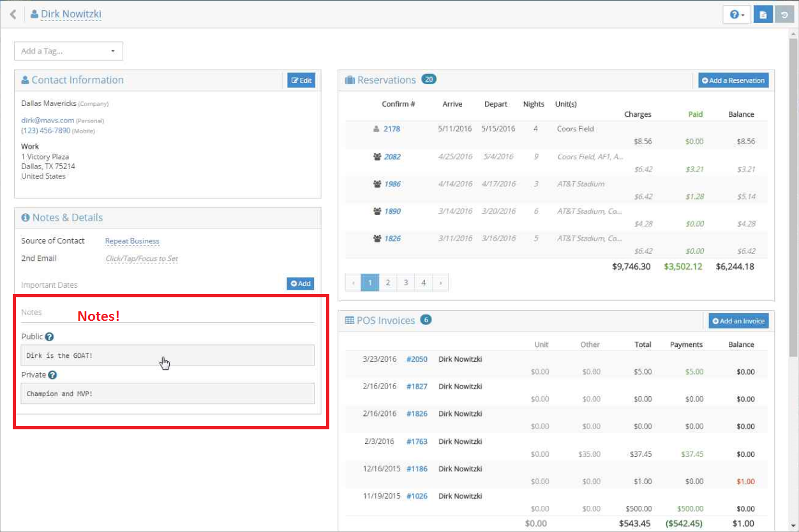This screenshot has width=799, height=532.
Task: Go to reservations page 2
Action: click(387, 283)
